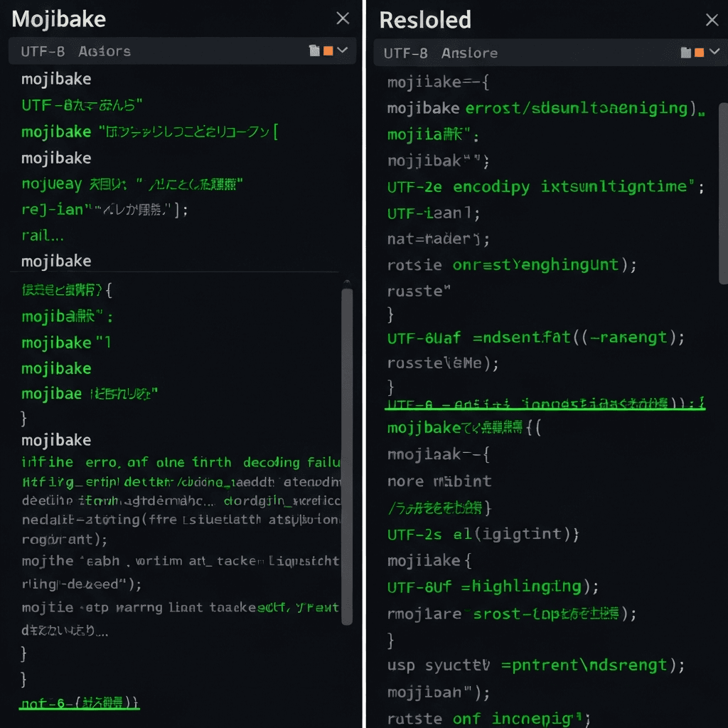Close the Mojibake panel

coord(343,18)
